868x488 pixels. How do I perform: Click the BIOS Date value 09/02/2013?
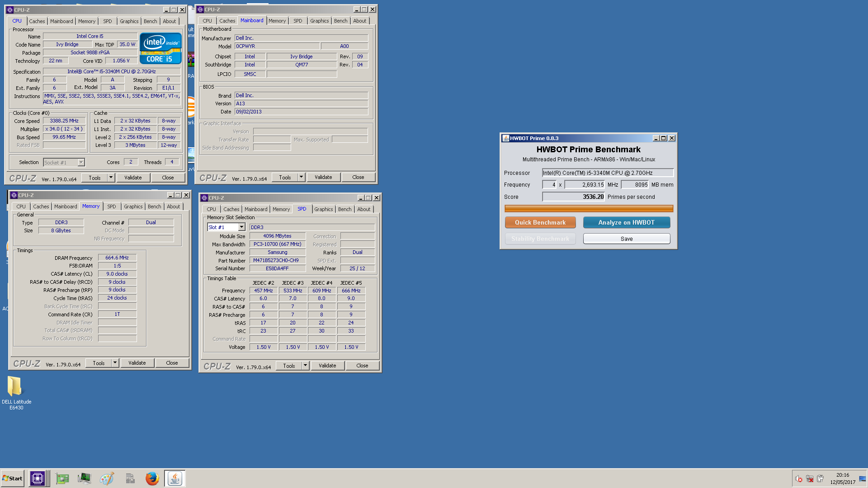tap(301, 112)
